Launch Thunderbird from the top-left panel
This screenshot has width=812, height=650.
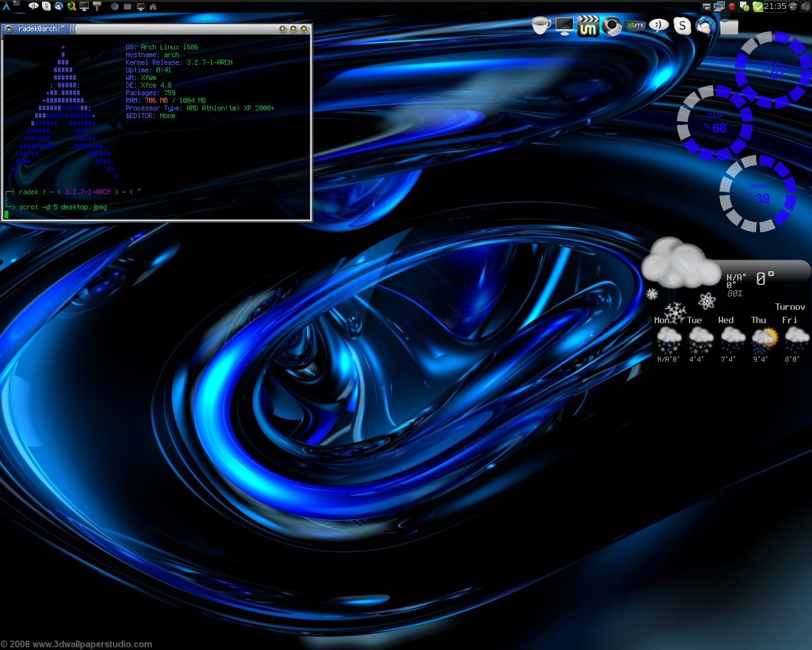click(x=59, y=6)
